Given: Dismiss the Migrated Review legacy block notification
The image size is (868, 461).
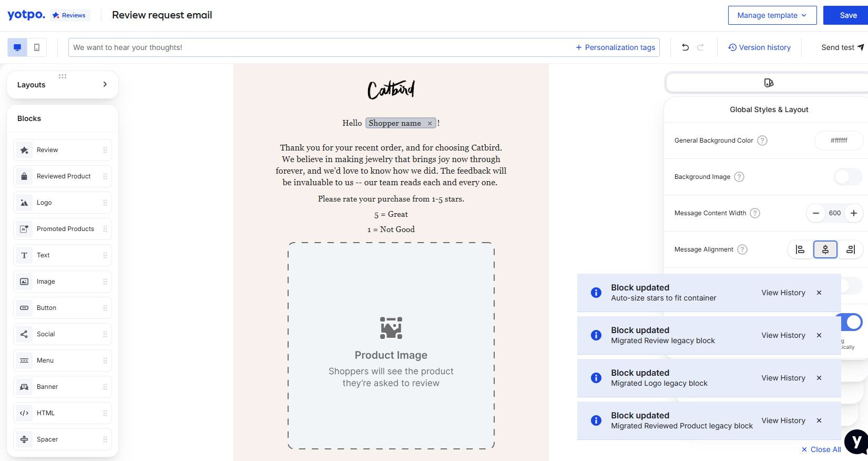Looking at the screenshot, I should click(x=819, y=335).
